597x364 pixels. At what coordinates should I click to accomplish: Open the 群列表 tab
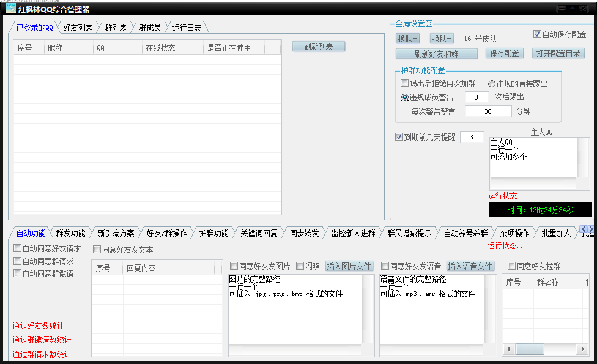pyautogui.click(x=116, y=28)
